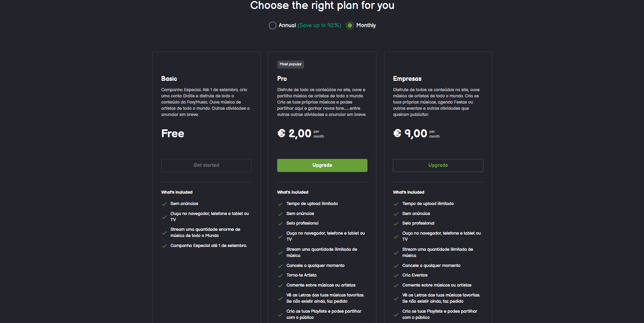
Task: Click checkmark next to "Campanha Especial até 1 de setembro"
Action: click(164, 246)
